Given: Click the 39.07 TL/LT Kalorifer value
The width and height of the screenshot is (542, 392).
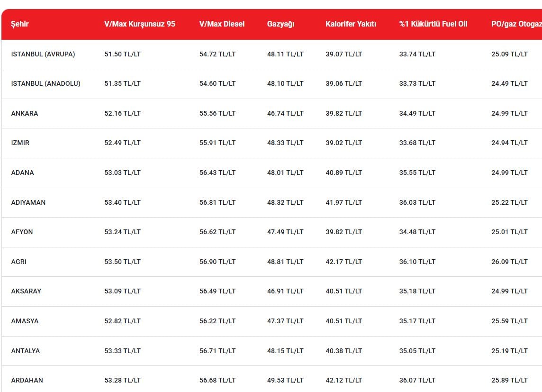Looking at the screenshot, I should click(343, 54).
